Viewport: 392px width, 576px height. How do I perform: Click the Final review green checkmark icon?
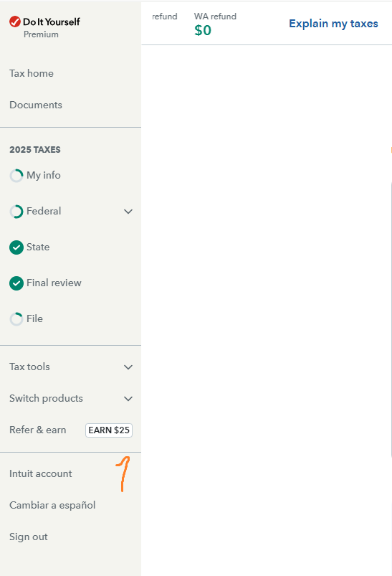[16, 283]
